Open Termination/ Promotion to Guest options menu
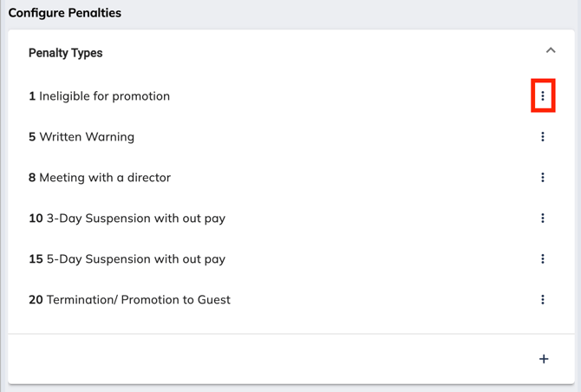The width and height of the screenshot is (581, 392). (x=543, y=299)
